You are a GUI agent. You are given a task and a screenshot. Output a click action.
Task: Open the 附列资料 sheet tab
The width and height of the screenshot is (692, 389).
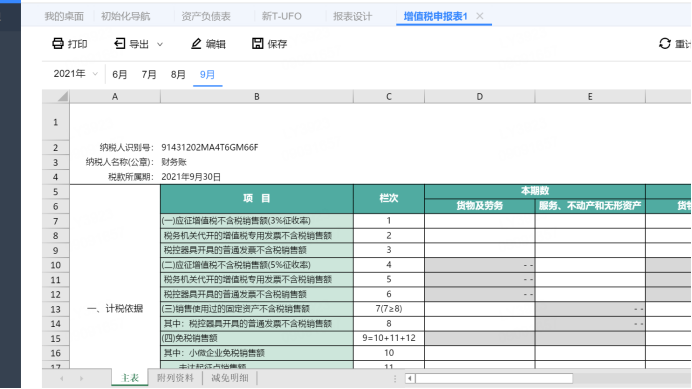(175, 378)
